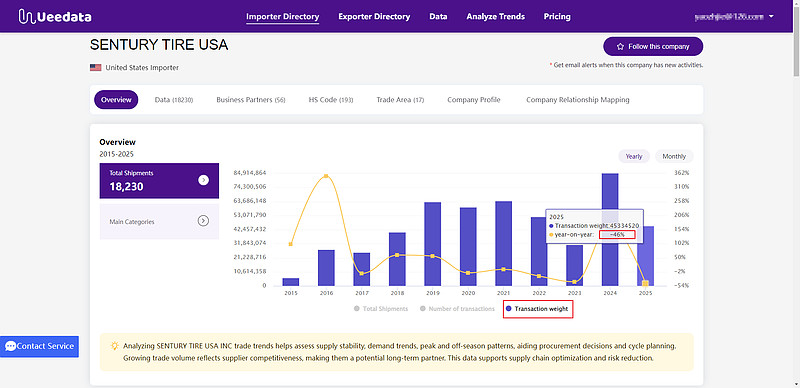
Task: Select the Yearly chart view
Action: 634,156
